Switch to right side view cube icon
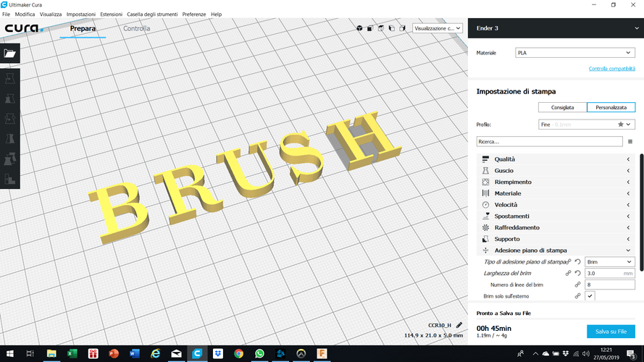The height and width of the screenshot is (362, 644). [x=402, y=28]
